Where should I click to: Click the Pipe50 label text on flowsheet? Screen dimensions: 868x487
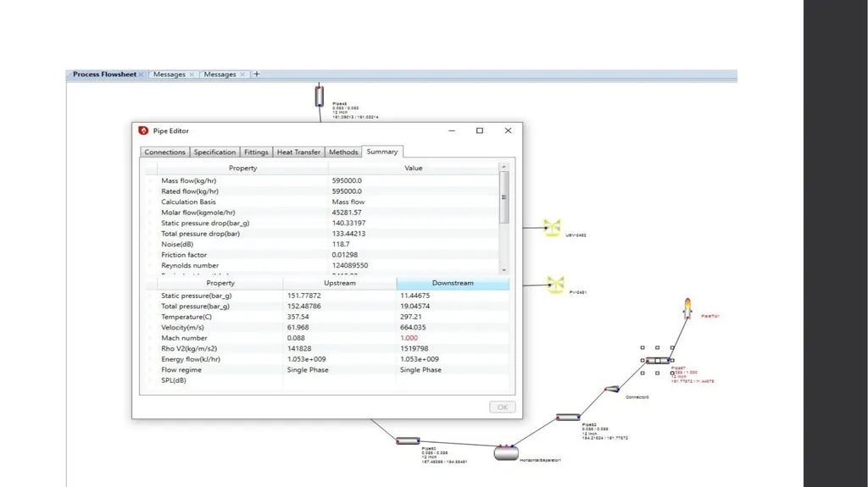point(444,455)
